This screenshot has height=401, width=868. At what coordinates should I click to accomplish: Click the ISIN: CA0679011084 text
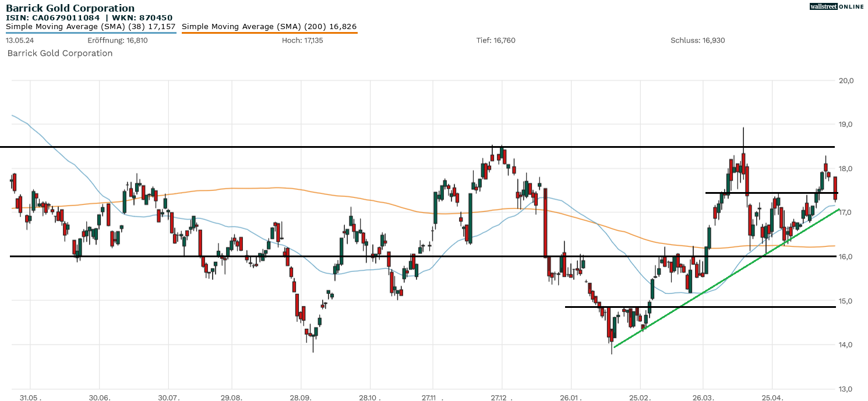click(54, 17)
